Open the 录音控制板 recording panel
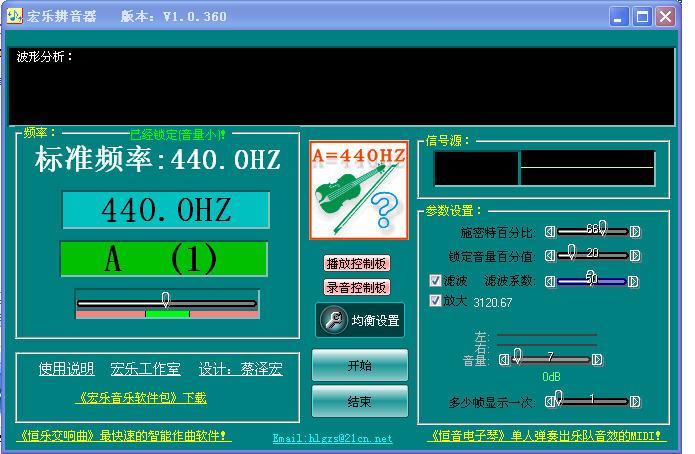The width and height of the screenshot is (695, 454). coord(357,287)
